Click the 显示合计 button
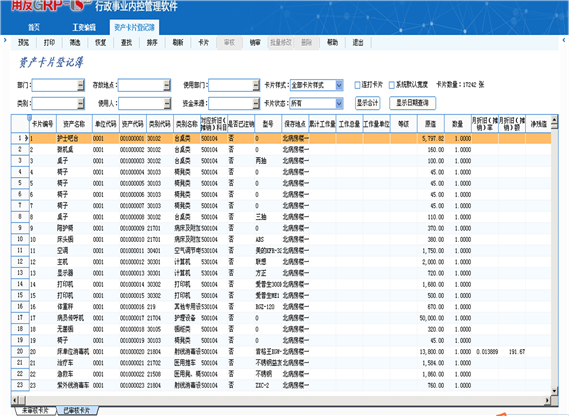This screenshot has width=569, height=416. click(x=367, y=103)
